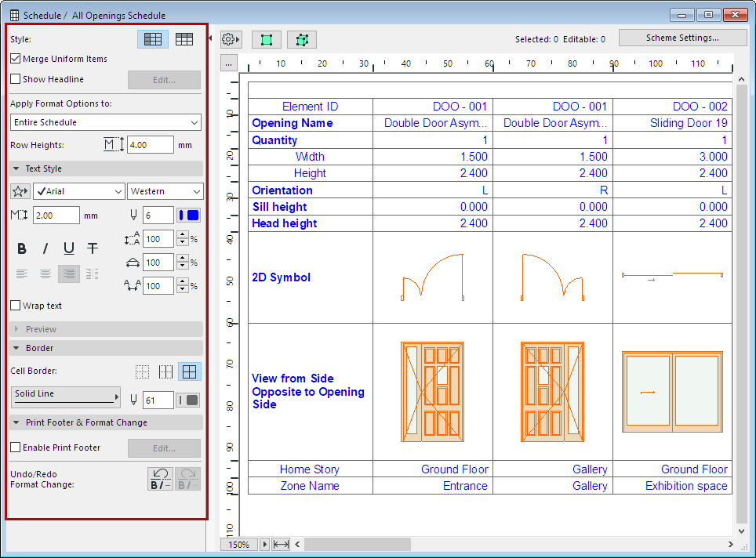Expand the Solid Line border type list
Screen dimensions: 756x558
66,397
